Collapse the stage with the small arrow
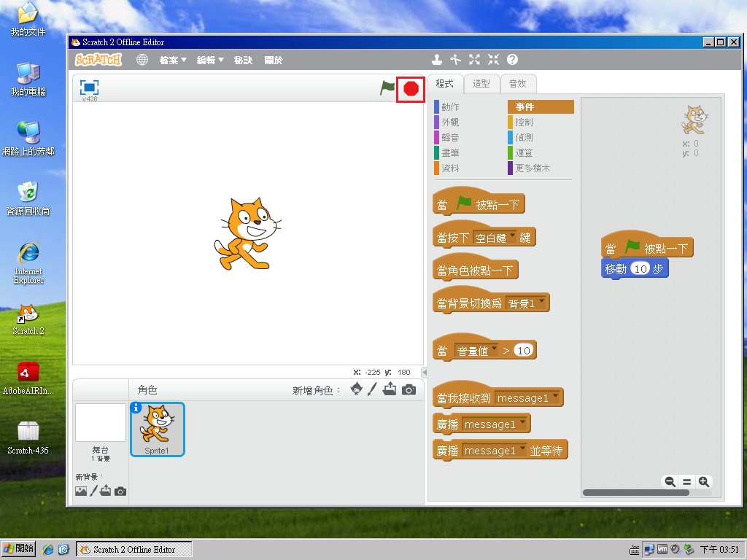Image resolution: width=747 pixels, height=560 pixels. pos(424,372)
